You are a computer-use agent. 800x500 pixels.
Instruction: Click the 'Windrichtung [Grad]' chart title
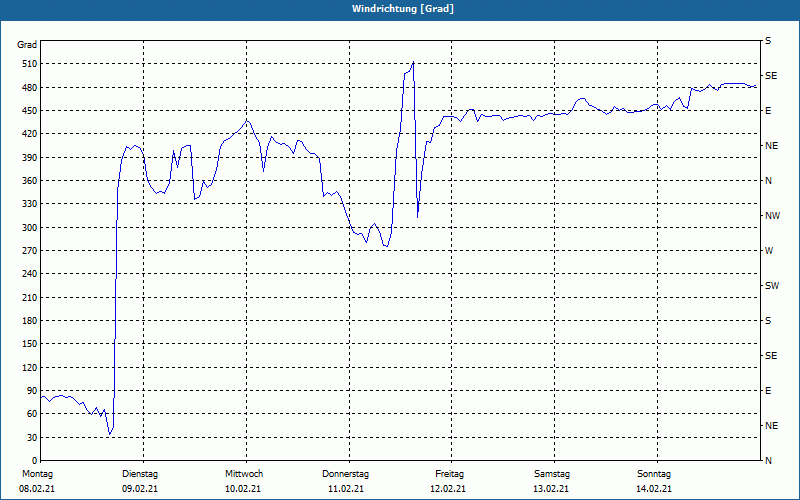[403, 9]
